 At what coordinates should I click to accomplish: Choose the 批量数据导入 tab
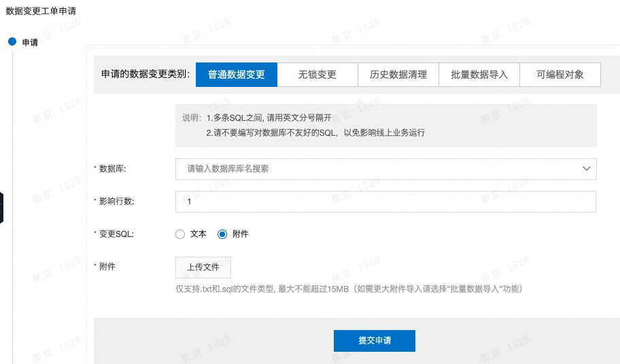coord(479,75)
